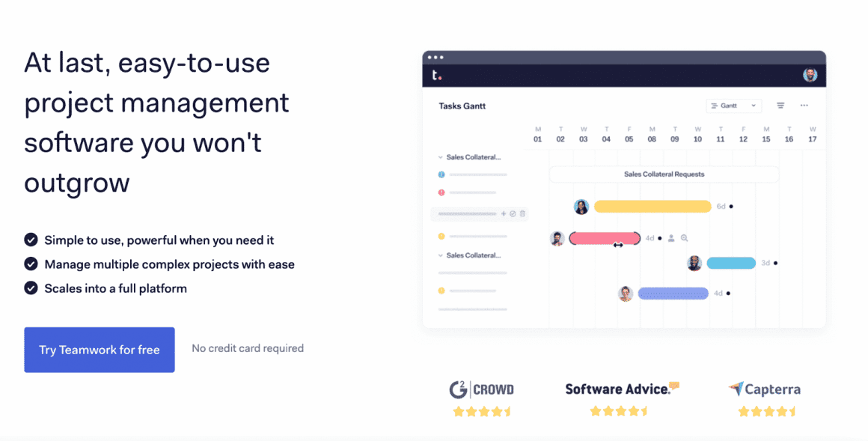Click the plus icon on highlighted task row
Viewport: 868px width, 441px height.
click(503, 213)
